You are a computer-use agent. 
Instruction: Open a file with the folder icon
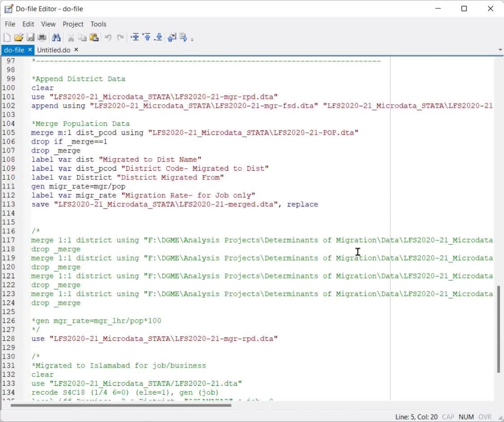[x=19, y=38]
